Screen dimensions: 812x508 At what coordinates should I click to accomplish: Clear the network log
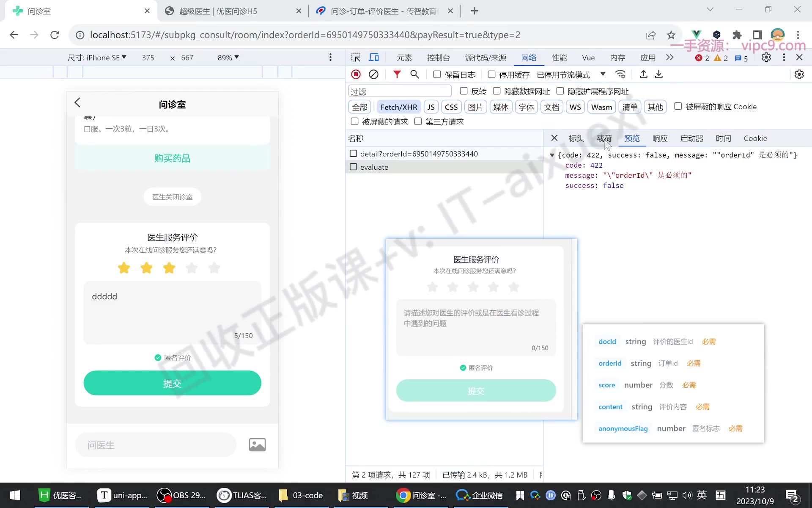(x=373, y=75)
